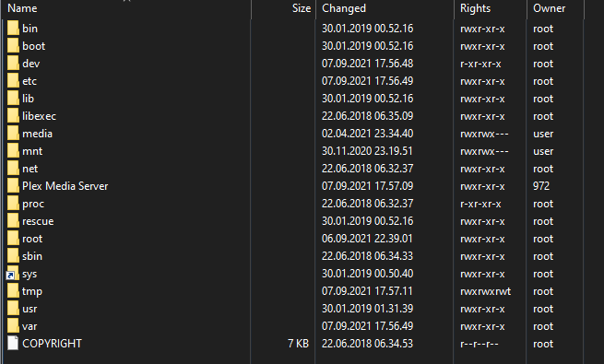This screenshot has height=364, width=604.
Task: Select the tmp folder icon
Action: 13,291
